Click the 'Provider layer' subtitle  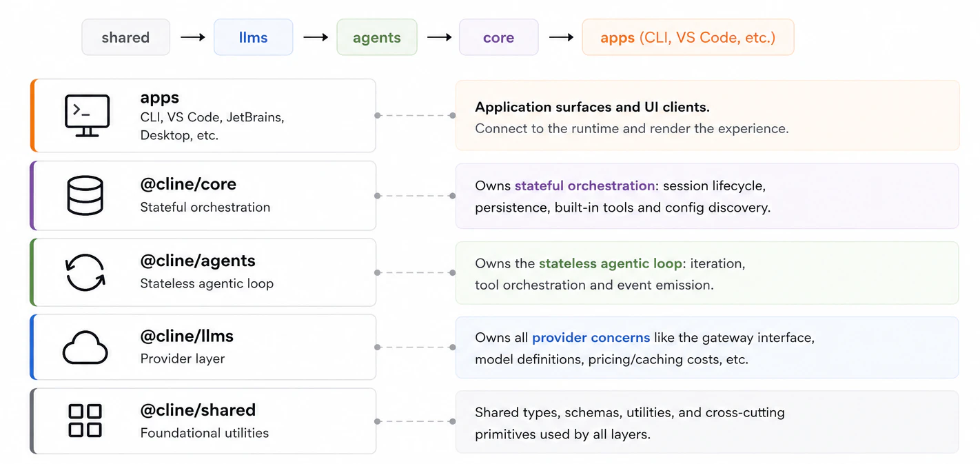(183, 359)
